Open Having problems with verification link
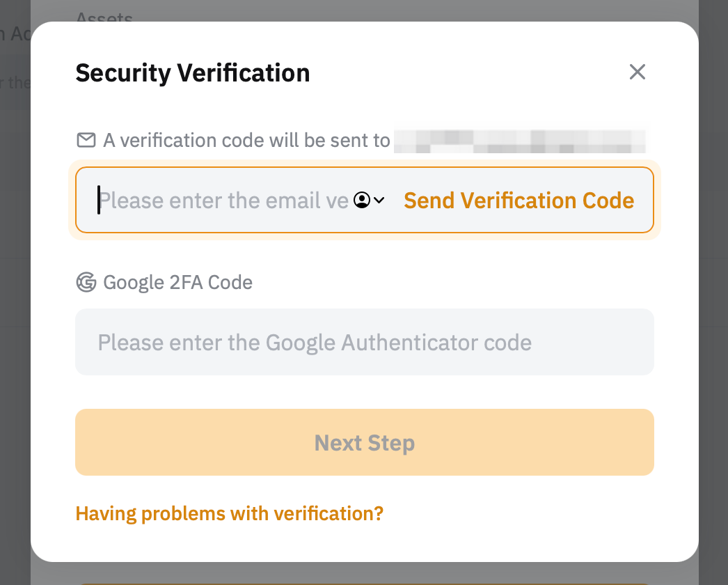The height and width of the screenshot is (585, 728). point(229,514)
